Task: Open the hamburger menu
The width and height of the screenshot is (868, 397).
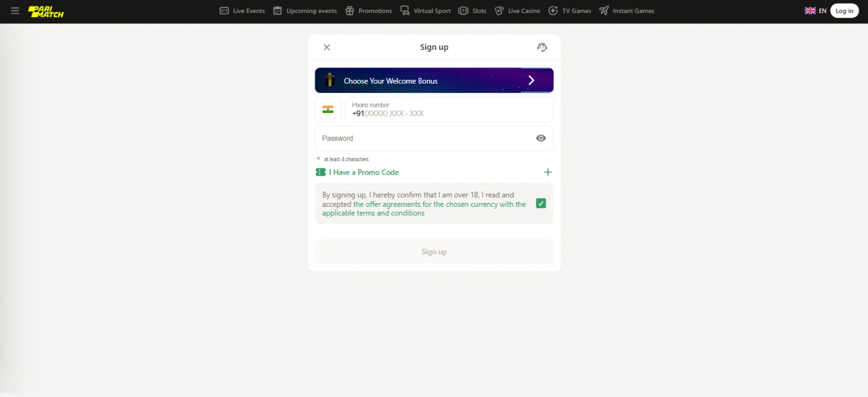Action: 15,11
